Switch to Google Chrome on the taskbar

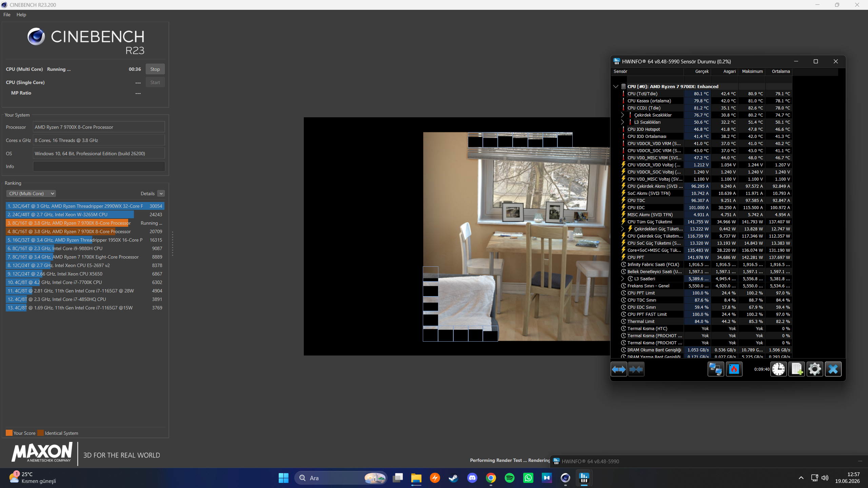click(491, 478)
